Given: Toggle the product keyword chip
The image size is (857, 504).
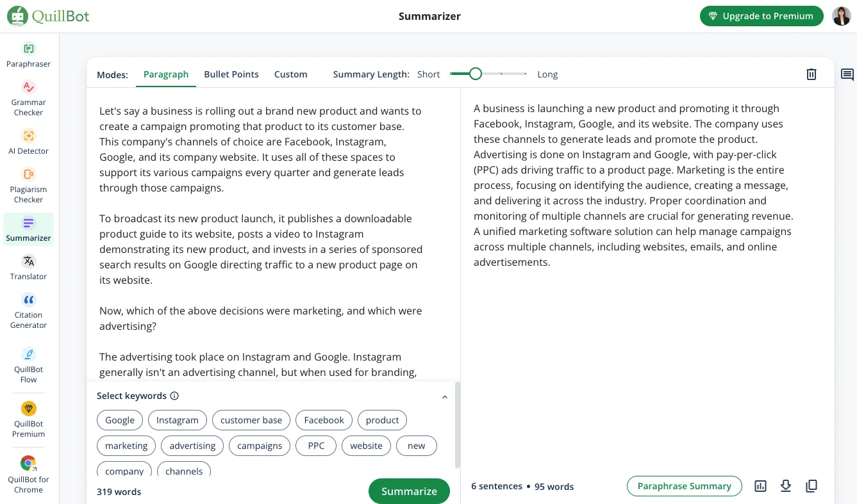Looking at the screenshot, I should (383, 420).
